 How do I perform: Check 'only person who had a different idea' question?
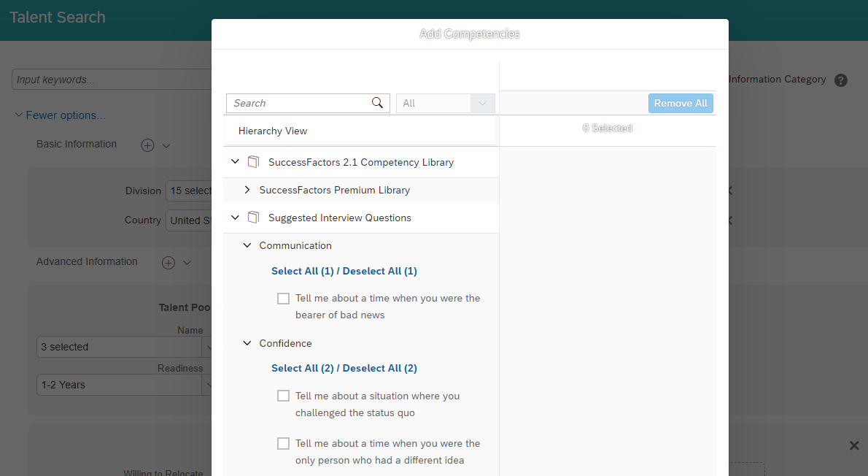pos(283,443)
